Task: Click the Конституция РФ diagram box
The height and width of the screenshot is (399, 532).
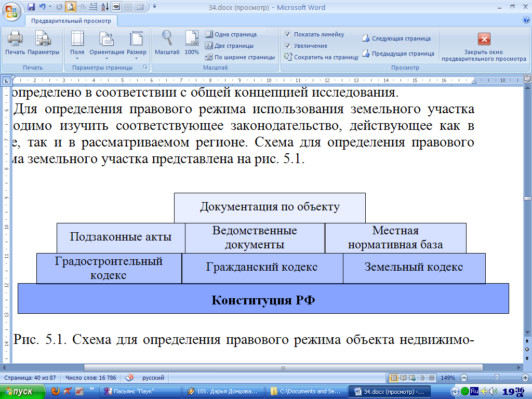Action: pos(263,299)
